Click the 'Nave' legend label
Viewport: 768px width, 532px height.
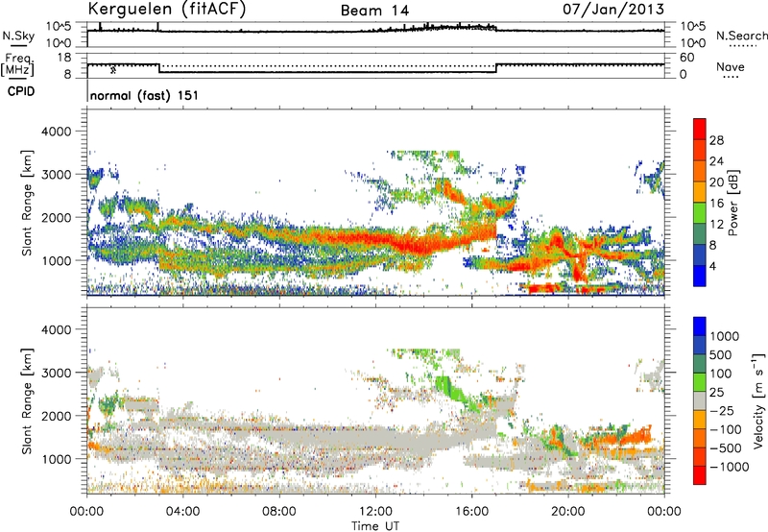[730, 67]
